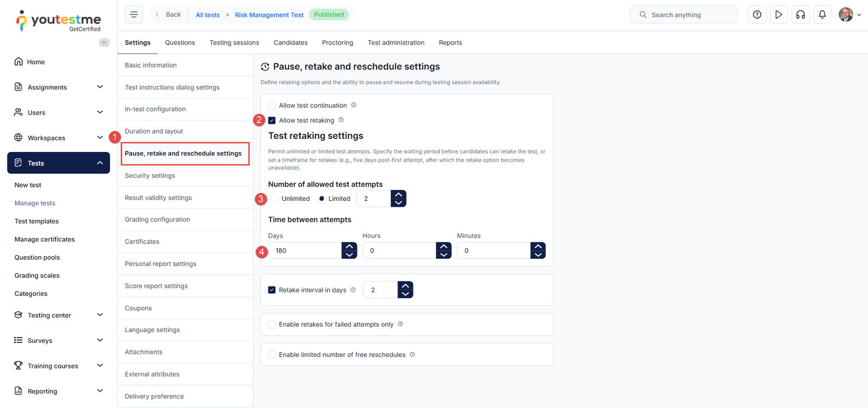
Task: Increase the Days value with up arrow
Action: pyautogui.click(x=349, y=246)
